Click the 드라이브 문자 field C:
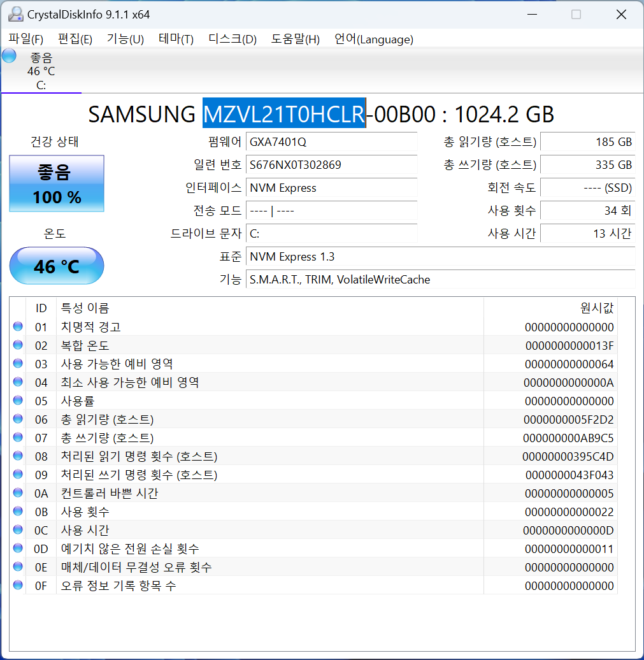The height and width of the screenshot is (660, 644). (332, 234)
